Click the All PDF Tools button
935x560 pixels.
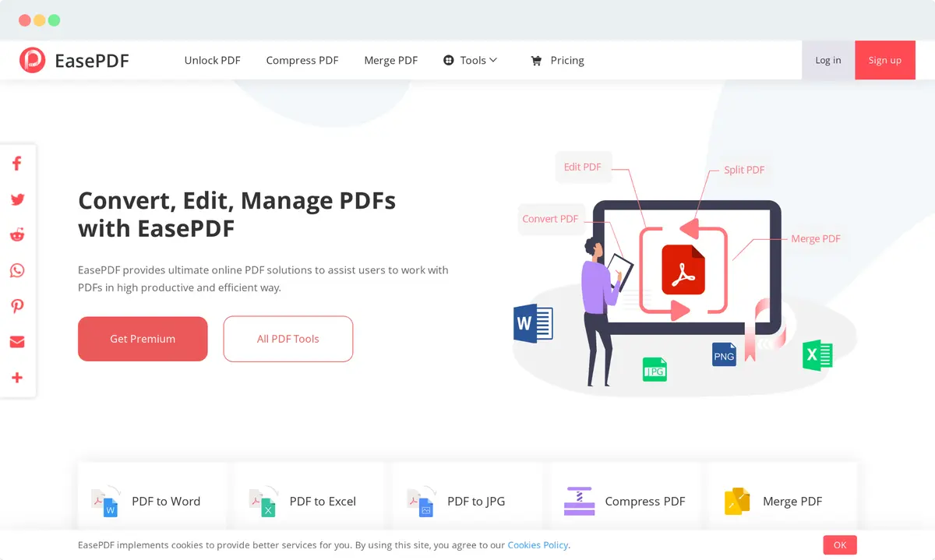(x=288, y=339)
